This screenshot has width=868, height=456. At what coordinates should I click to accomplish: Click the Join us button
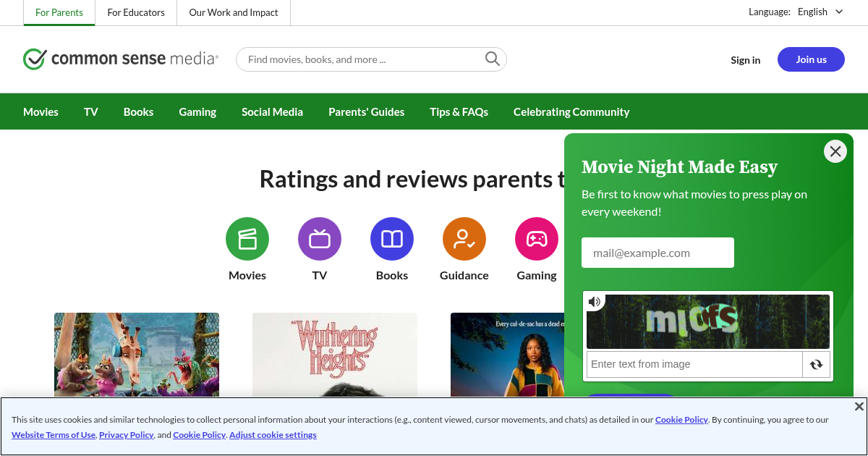point(811,59)
